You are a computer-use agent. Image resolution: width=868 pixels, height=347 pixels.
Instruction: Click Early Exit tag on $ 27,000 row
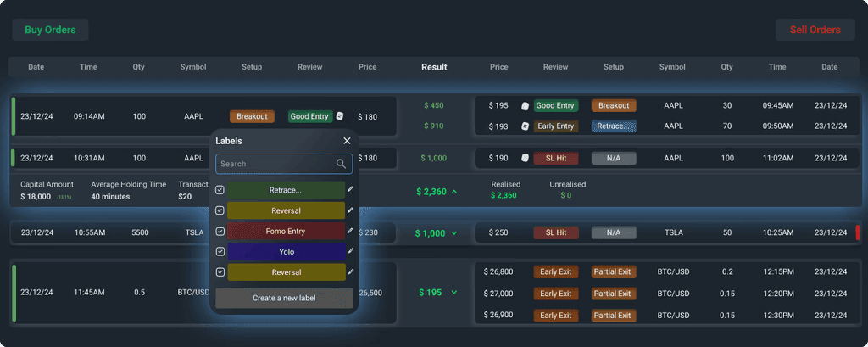[556, 294]
